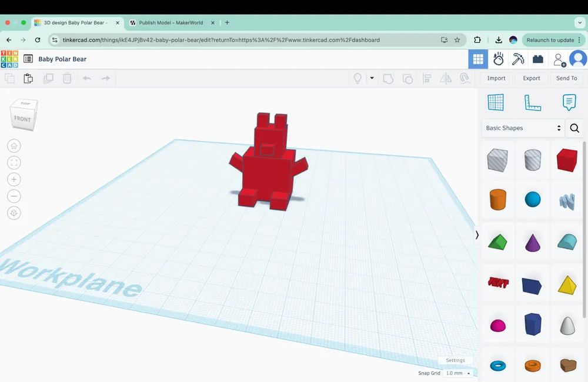Click the Undo arrow
This screenshot has width=588, height=382.
pos(87,78)
